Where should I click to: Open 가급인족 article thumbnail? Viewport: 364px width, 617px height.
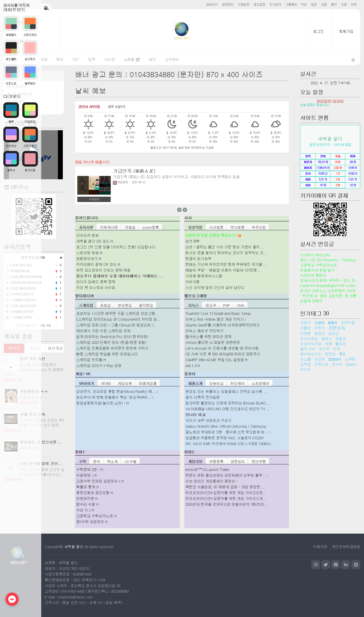click(94, 185)
